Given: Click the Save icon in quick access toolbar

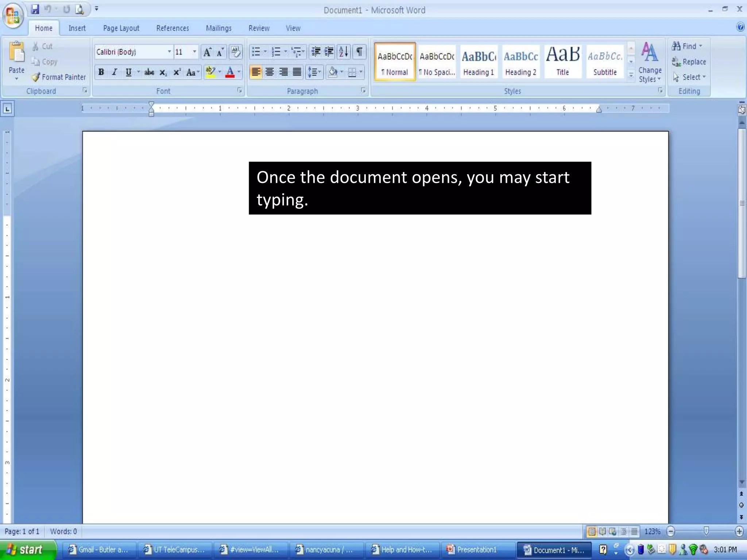Looking at the screenshot, I should pyautogui.click(x=35, y=9).
